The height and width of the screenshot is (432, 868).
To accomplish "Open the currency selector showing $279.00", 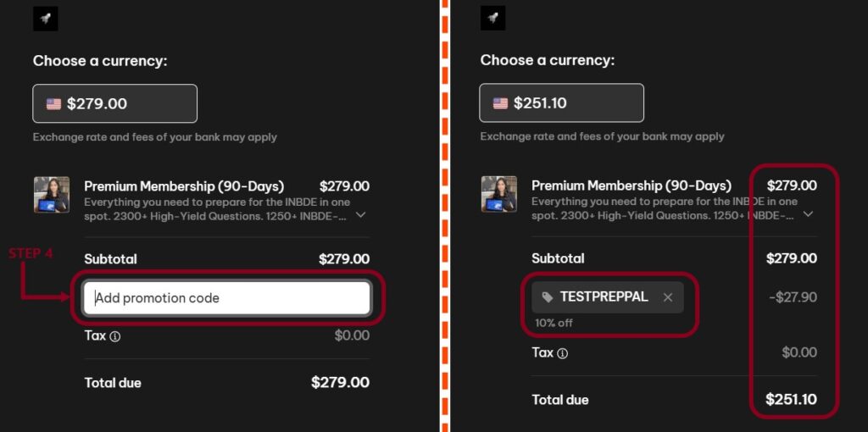I will click(x=114, y=103).
